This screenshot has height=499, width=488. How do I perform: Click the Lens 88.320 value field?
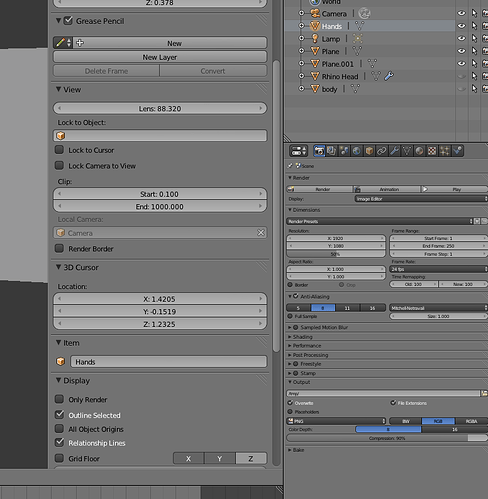tap(160, 109)
